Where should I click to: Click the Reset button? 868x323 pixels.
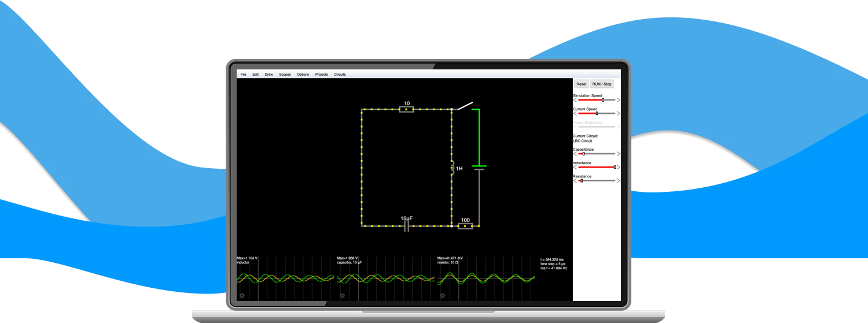[581, 84]
